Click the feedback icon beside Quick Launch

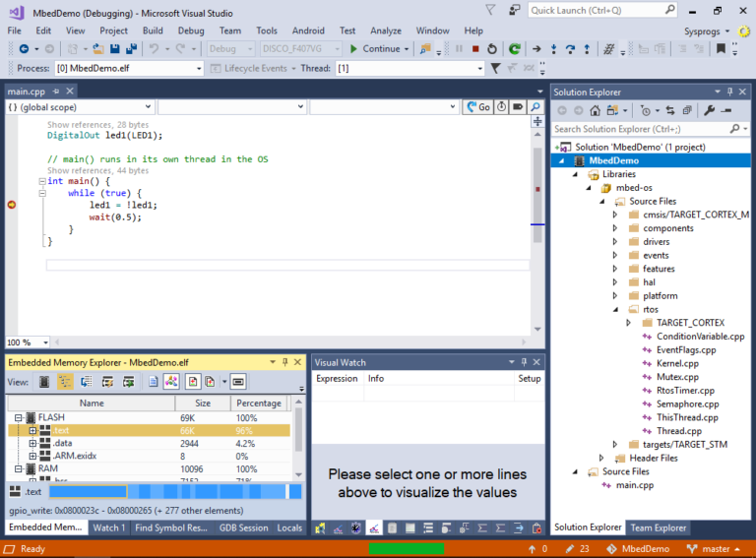(x=515, y=10)
